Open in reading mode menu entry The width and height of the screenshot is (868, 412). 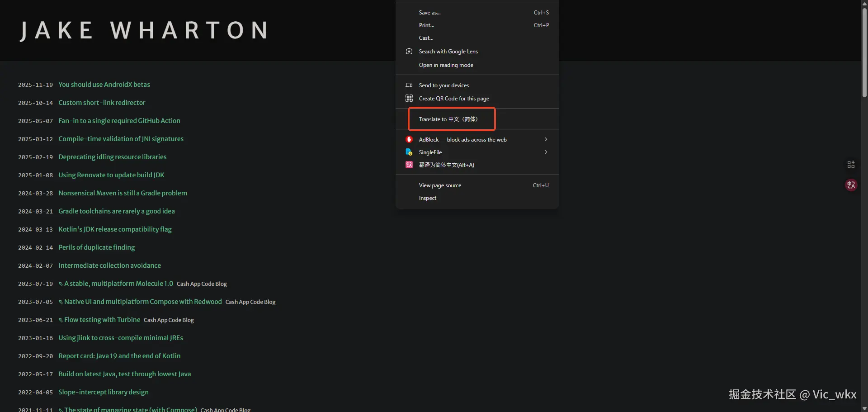point(477,65)
